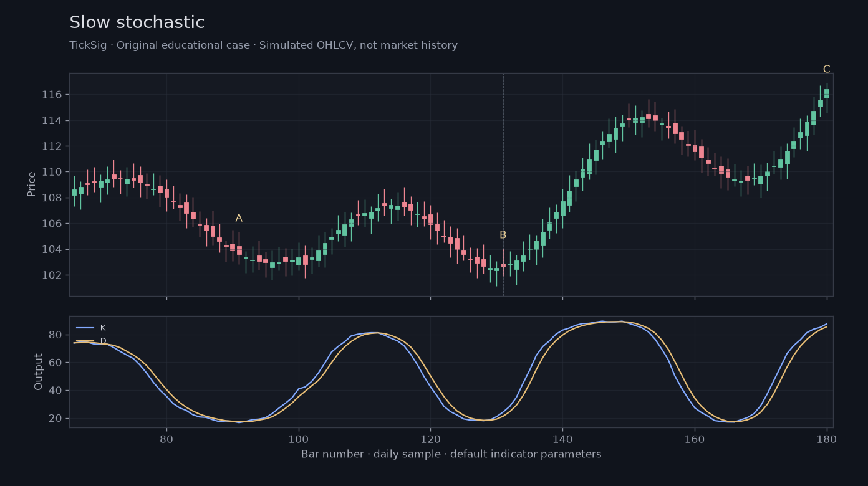Click price axis tick 102
868x486 pixels.
52,275
